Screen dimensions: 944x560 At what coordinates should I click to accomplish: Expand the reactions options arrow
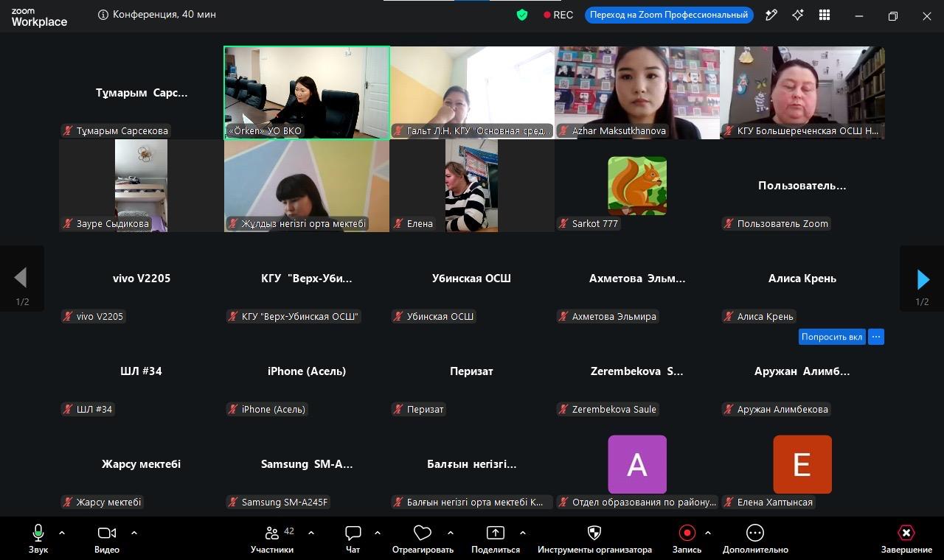tap(450, 533)
